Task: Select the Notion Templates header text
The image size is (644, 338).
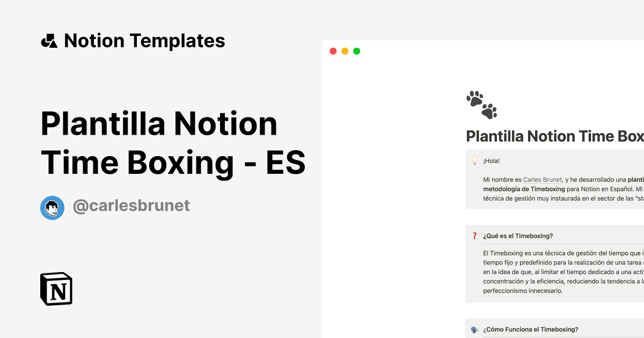Action: [x=144, y=40]
